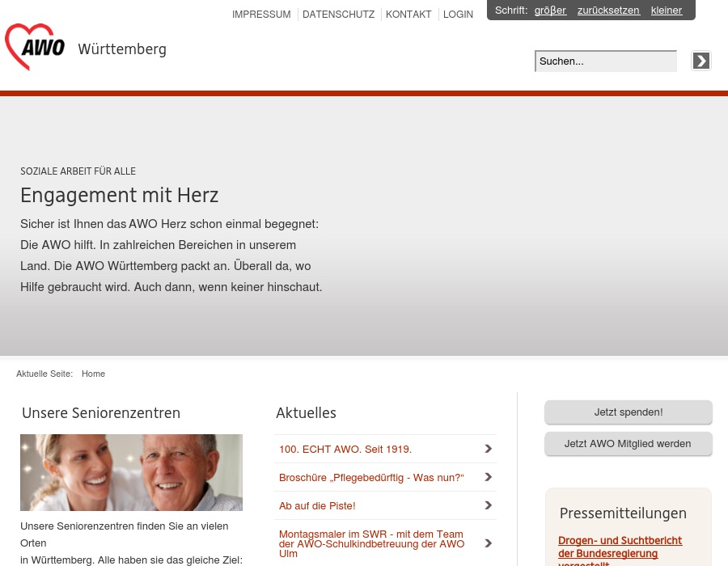Screen dimensions: 728x566
Task: Expand the '100. ECHT AWO. Seit 1919.' chevron
Action: pyautogui.click(x=488, y=449)
